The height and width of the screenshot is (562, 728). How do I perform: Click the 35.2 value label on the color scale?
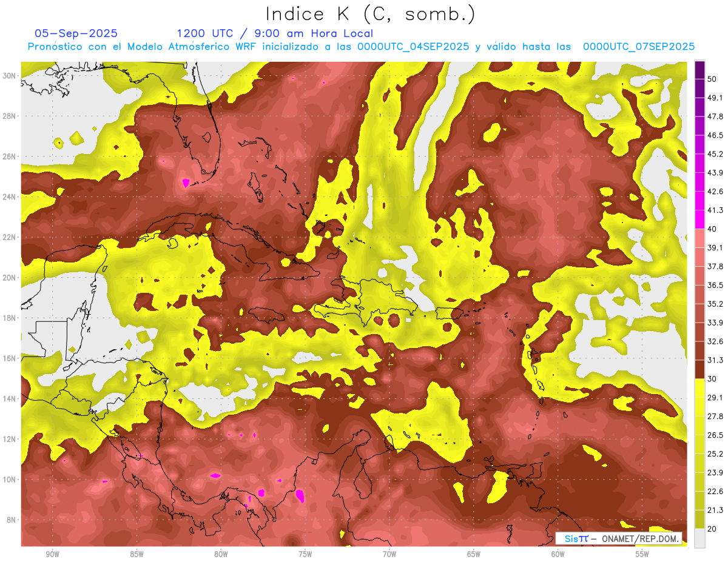[x=715, y=304]
